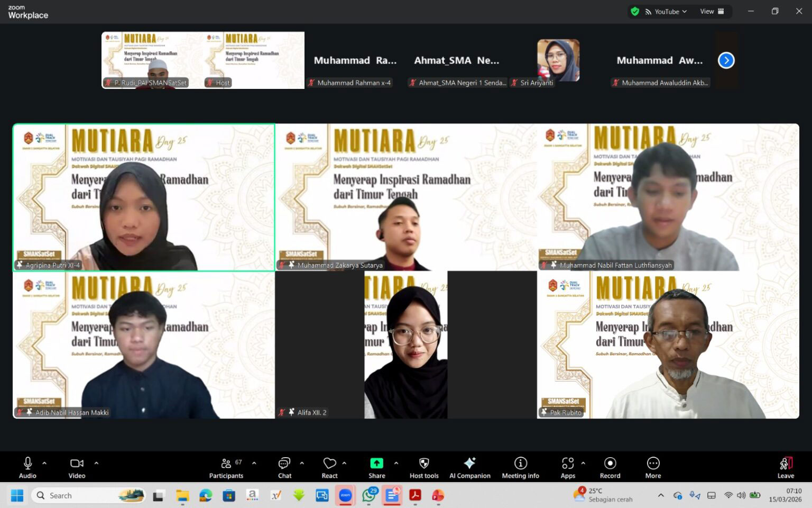Click the React heart icon
The image size is (812, 508).
[329, 467]
